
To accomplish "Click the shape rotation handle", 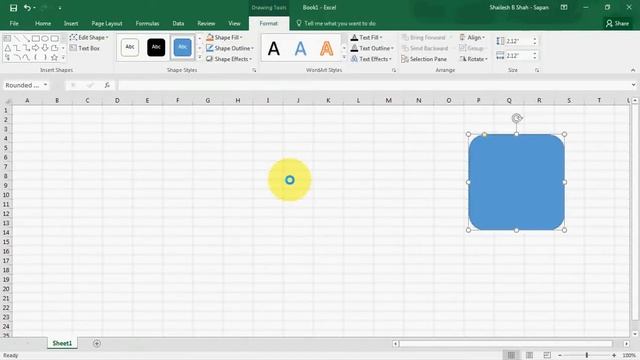I will point(517,118).
